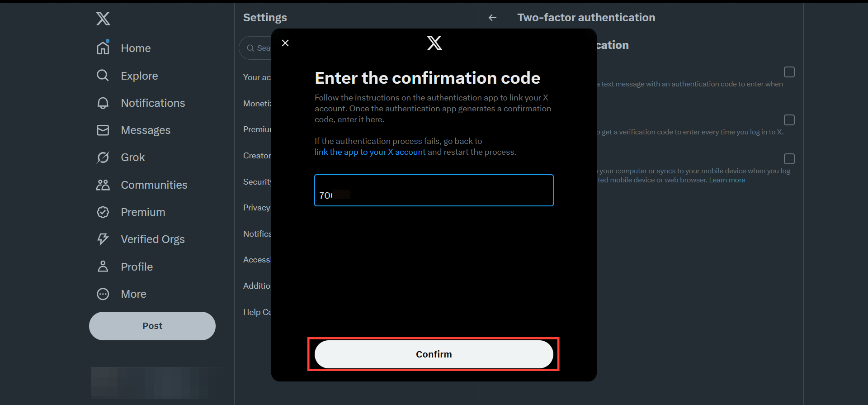
Task: Enable the text message authentication checkbox
Action: click(x=789, y=71)
